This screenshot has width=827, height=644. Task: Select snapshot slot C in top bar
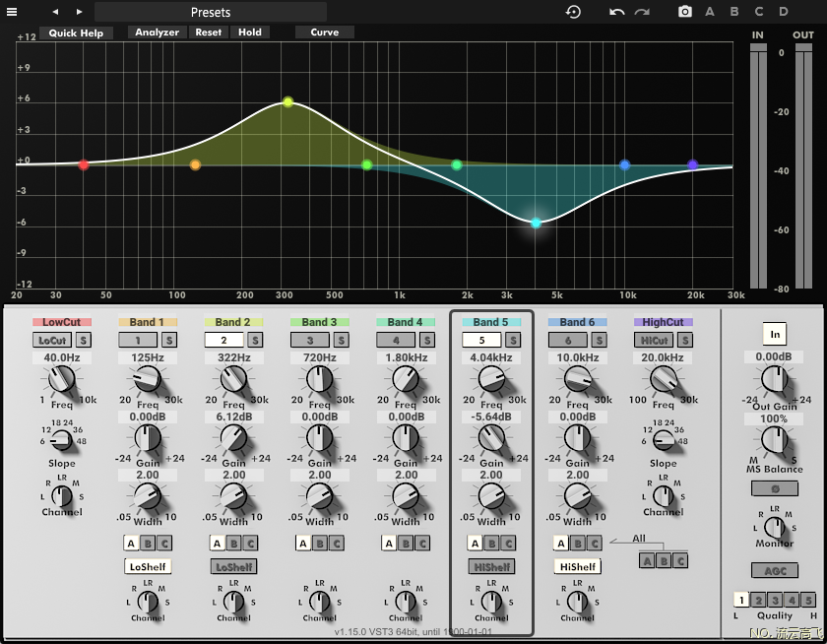(759, 11)
